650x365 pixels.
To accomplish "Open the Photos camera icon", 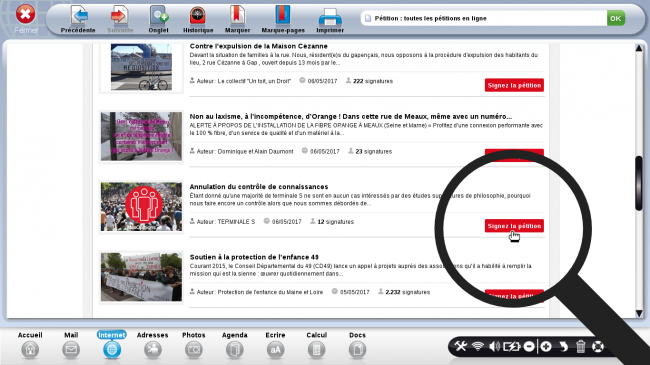I will [x=194, y=350].
